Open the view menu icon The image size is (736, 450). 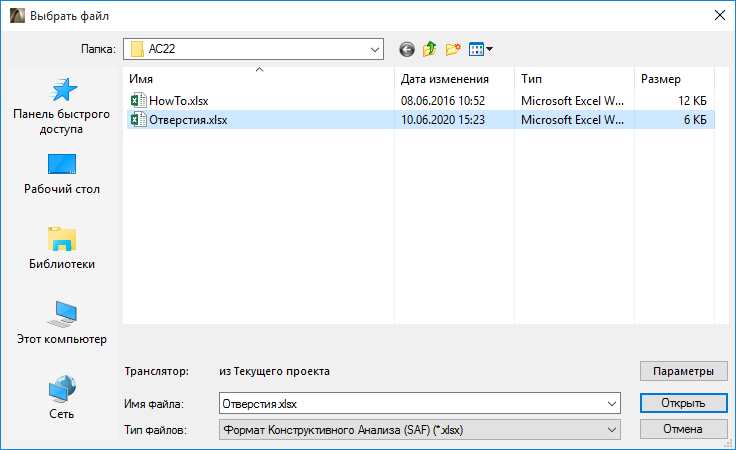(x=481, y=48)
